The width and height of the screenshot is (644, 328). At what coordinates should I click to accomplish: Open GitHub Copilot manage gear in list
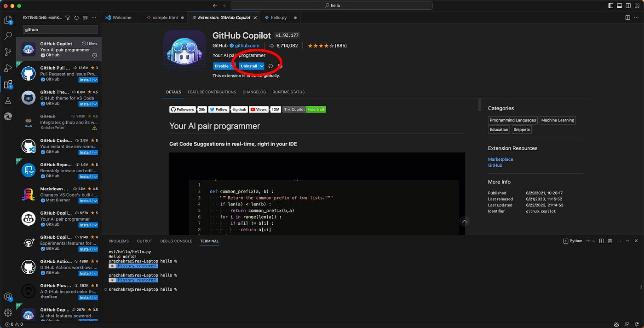[94, 55]
